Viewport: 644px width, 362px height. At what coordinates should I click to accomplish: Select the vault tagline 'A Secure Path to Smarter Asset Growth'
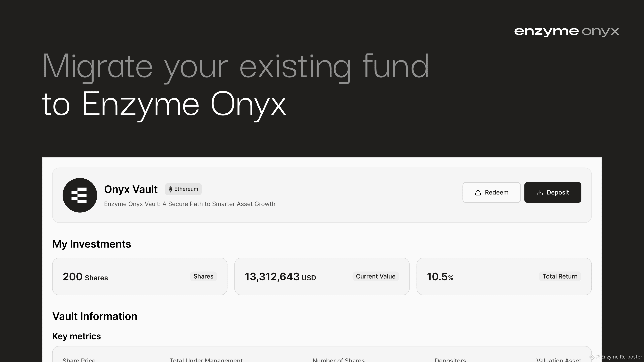point(219,204)
